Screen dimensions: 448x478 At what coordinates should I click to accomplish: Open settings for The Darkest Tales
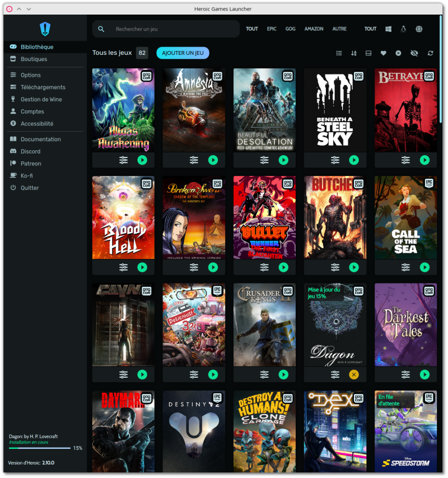pos(405,375)
